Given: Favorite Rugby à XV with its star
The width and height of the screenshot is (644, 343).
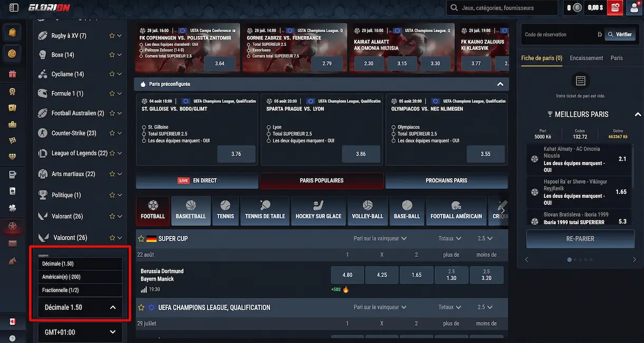Looking at the screenshot, I should (x=112, y=36).
